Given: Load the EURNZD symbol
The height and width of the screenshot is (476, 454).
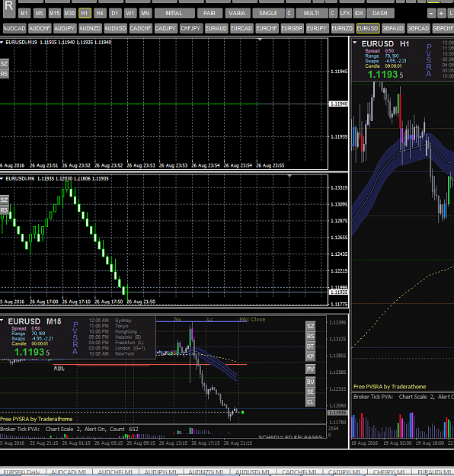Looking at the screenshot, I should [x=342, y=28].
